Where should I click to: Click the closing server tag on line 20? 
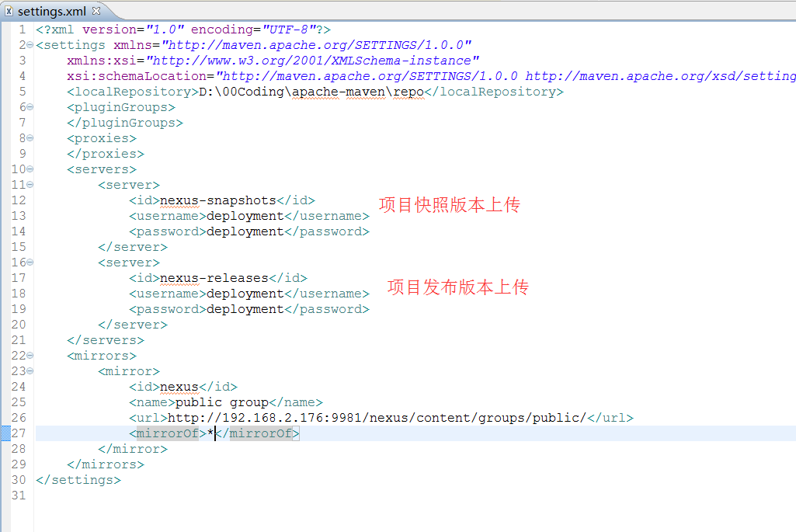point(133,325)
